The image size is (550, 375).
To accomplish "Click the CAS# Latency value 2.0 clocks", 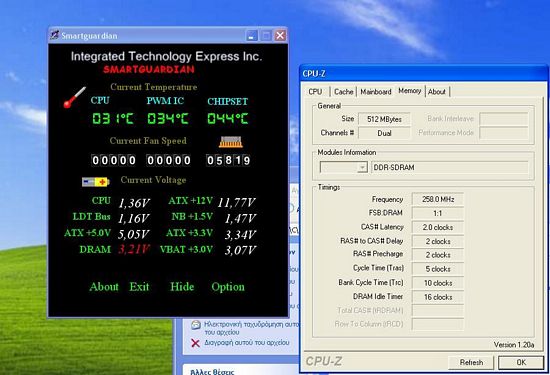I will [x=438, y=227].
